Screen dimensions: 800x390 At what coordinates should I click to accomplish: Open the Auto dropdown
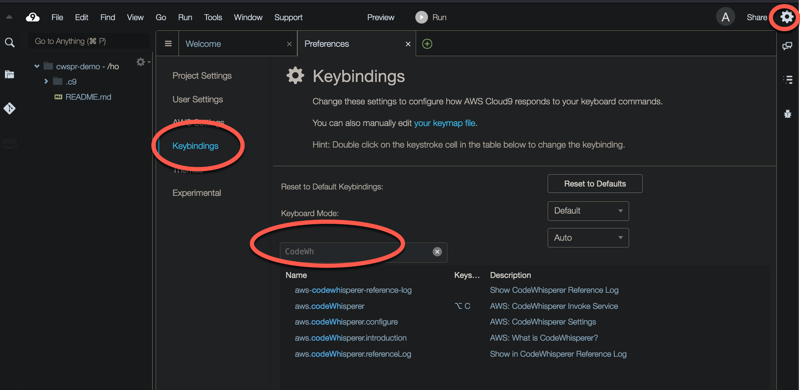tap(588, 238)
